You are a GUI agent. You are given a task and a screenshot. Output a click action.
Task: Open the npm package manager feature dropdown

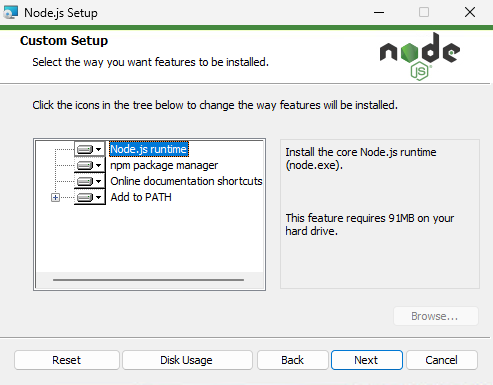(x=89, y=165)
